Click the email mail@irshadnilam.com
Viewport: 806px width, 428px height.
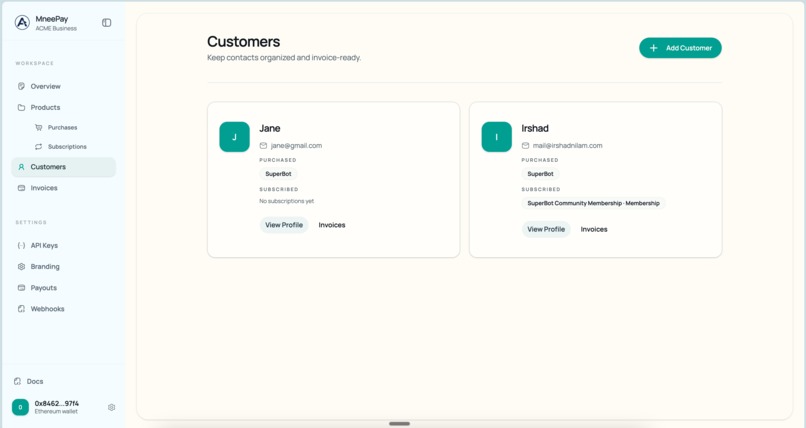tap(567, 145)
